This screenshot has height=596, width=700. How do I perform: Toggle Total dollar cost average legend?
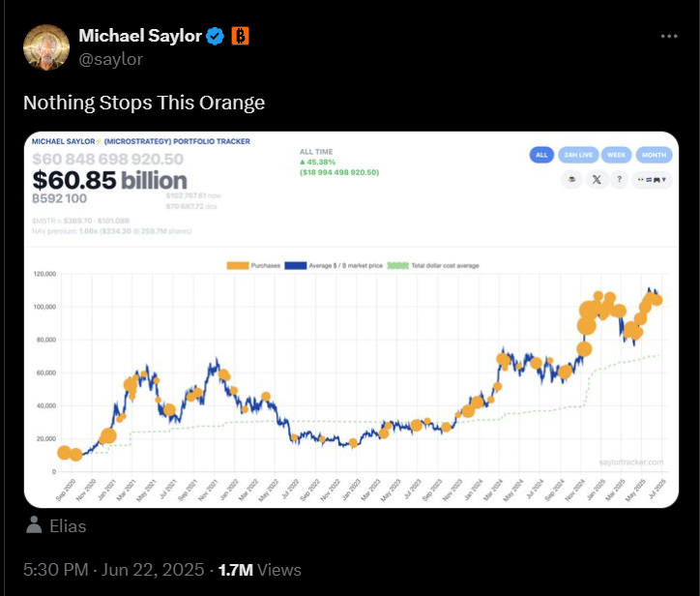click(433, 265)
